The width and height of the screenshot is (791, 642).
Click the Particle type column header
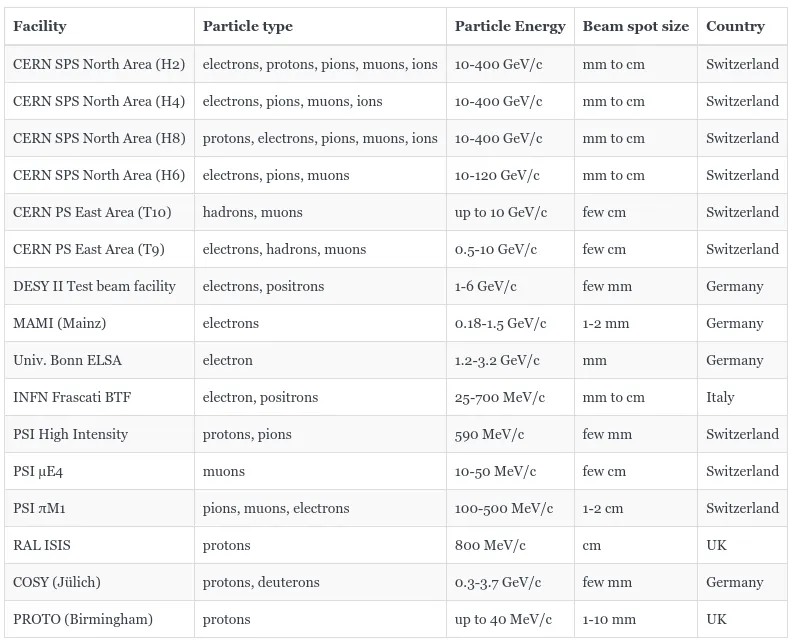[x=320, y=26]
